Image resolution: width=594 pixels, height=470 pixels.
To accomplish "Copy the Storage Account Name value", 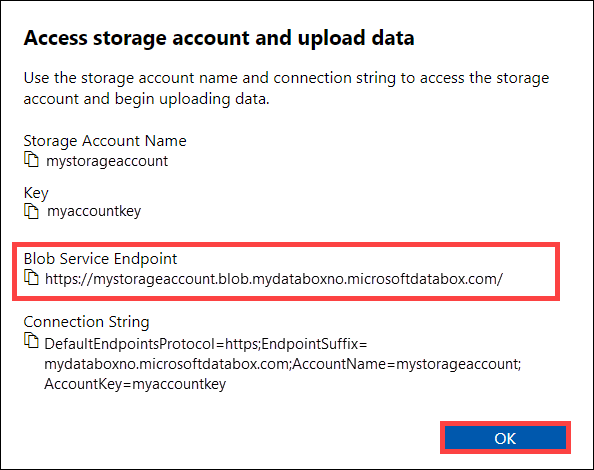I will point(31,159).
